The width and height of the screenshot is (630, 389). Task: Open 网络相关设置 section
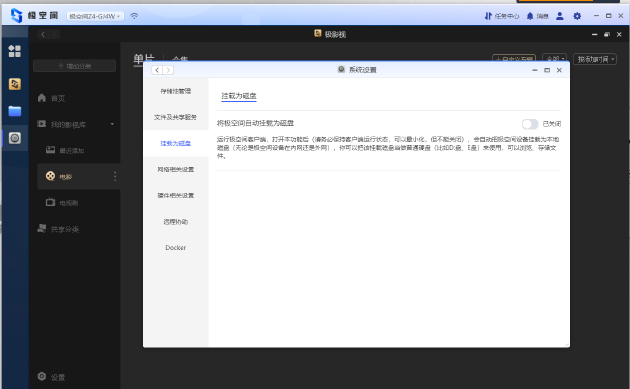[176, 169]
